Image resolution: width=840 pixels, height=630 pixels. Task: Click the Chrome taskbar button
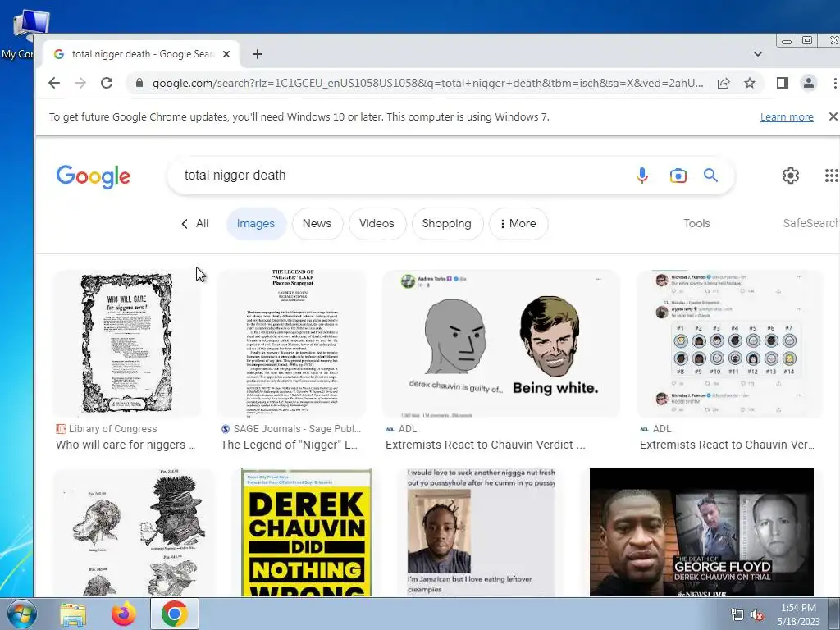click(175, 614)
